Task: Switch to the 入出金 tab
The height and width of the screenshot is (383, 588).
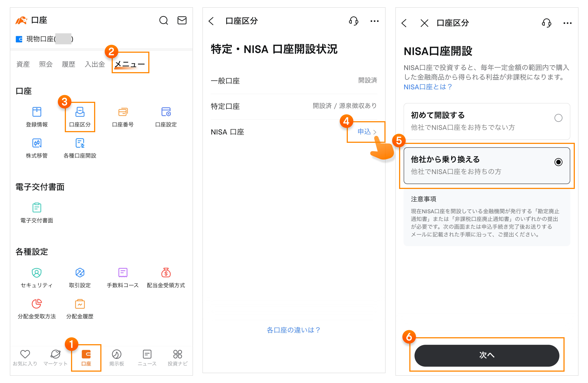Action: pyautogui.click(x=95, y=64)
